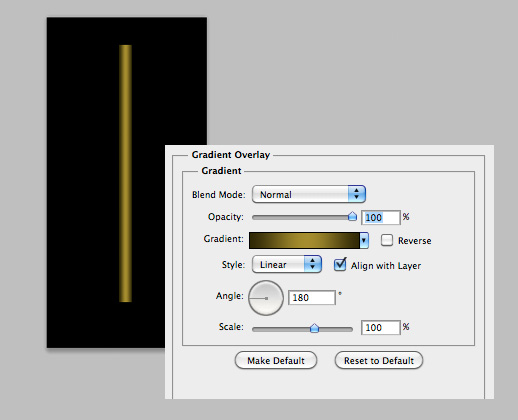Click the Make Default button

point(276,360)
